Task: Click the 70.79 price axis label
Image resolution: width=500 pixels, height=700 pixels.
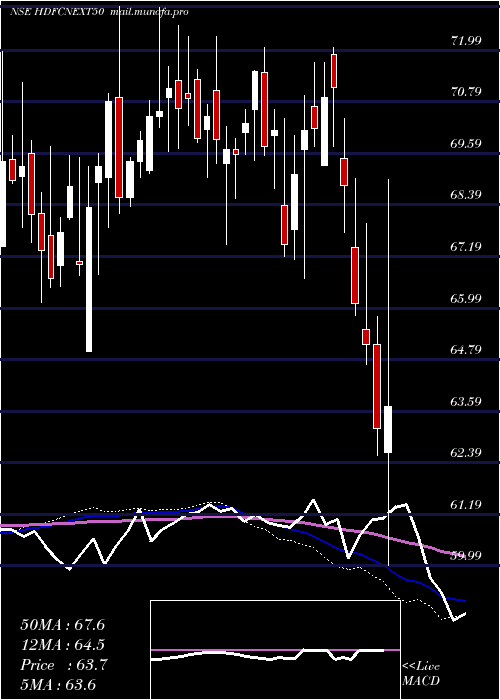Action: coord(467,92)
